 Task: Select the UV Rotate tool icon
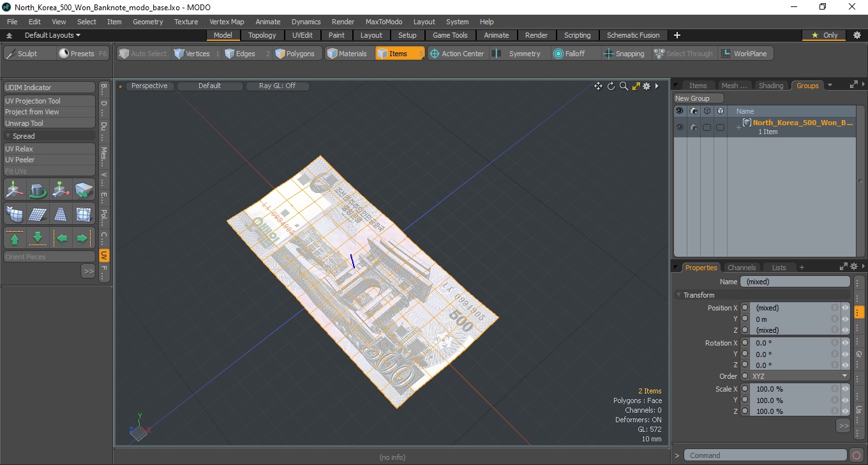[38, 190]
